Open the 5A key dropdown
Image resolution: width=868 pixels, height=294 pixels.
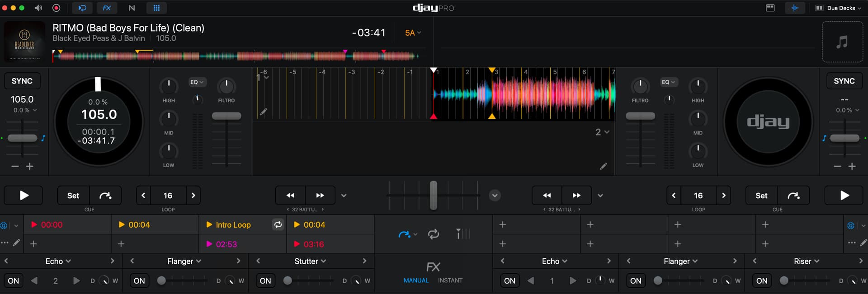pyautogui.click(x=413, y=33)
